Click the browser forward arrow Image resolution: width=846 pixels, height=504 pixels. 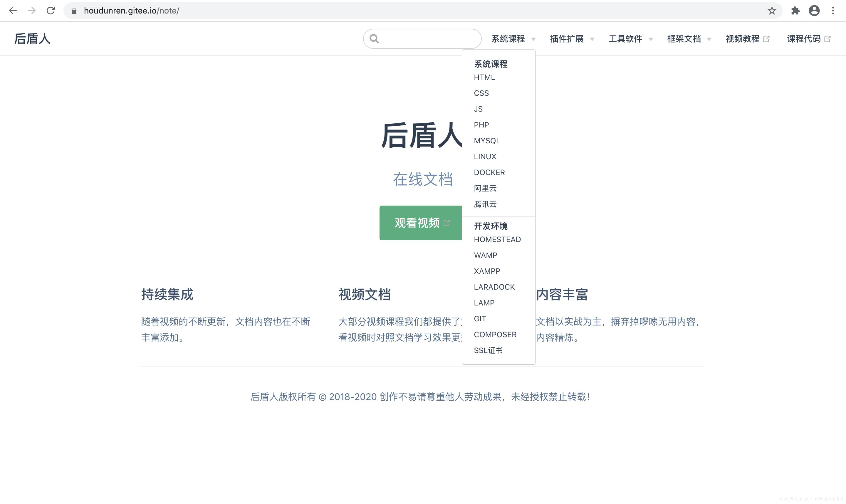coord(32,11)
